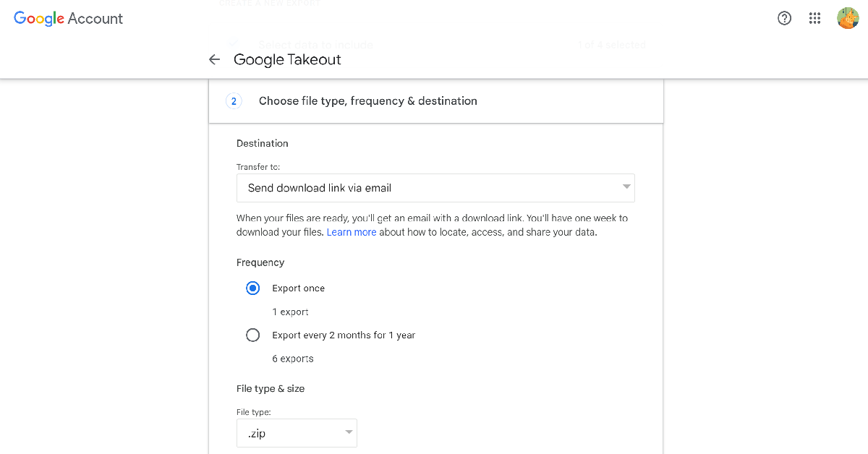Click the Frequency section heading
This screenshot has width=868, height=454.
coord(260,262)
